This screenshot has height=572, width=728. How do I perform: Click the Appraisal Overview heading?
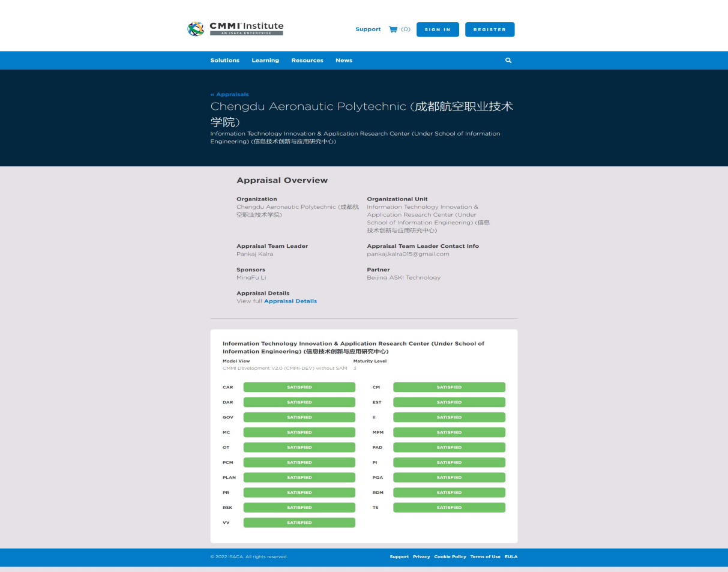click(x=282, y=180)
